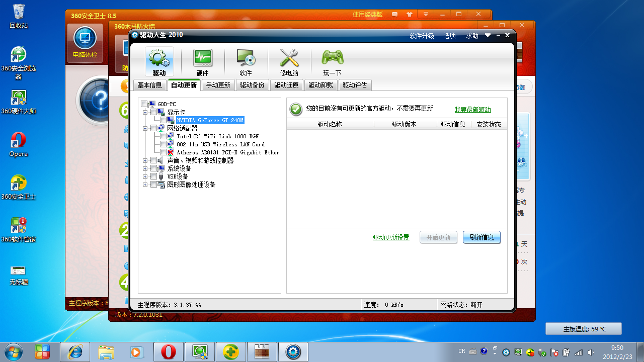Viewport: 644px width, 362px height.
Task: Collapse the 网络适配器 tree node
Action: [x=145, y=128]
